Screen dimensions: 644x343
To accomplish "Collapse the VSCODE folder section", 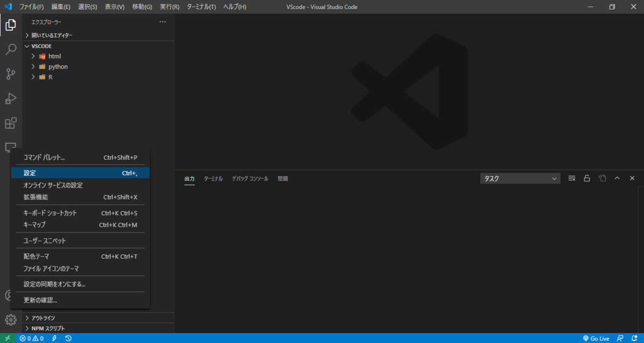I will point(100,46).
